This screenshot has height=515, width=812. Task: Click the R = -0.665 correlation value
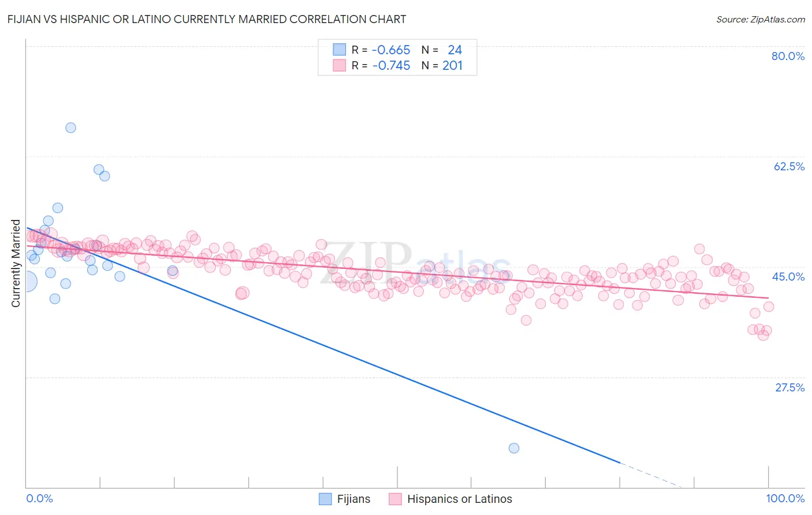381,50
